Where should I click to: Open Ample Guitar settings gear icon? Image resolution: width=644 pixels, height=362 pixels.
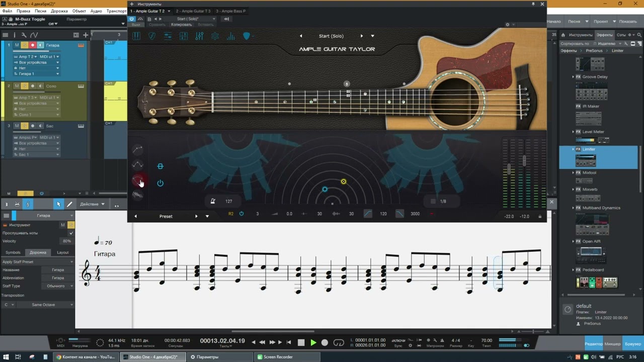[x=215, y=36]
